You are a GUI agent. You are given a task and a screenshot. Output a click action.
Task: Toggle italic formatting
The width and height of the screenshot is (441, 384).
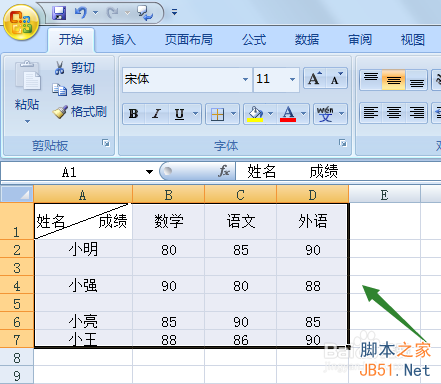(x=156, y=114)
